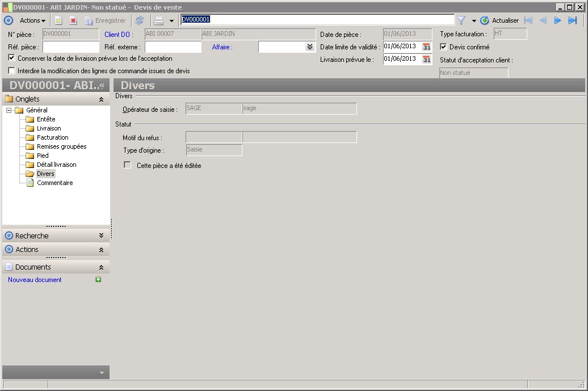Click the Livraison prévue le date field

click(x=402, y=59)
